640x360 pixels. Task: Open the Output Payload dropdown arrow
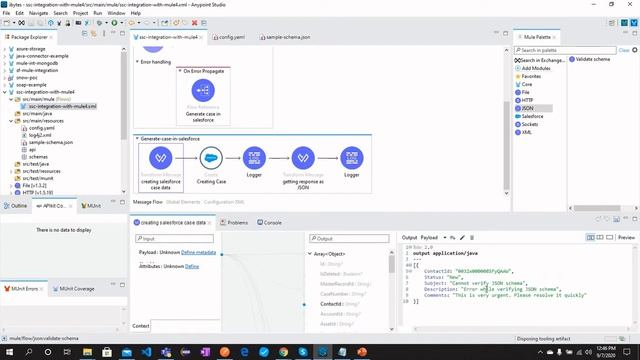pyautogui.click(x=444, y=238)
